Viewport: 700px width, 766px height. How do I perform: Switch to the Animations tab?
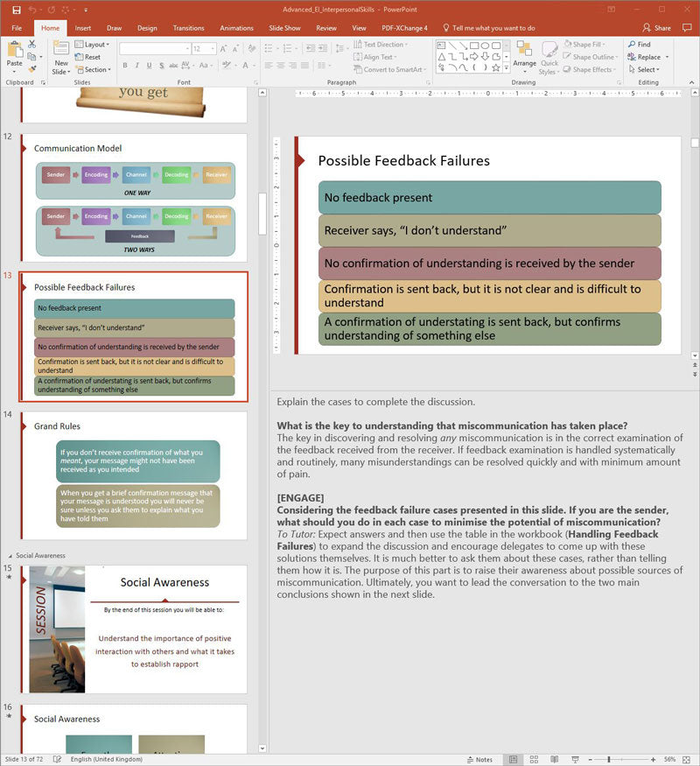237,28
